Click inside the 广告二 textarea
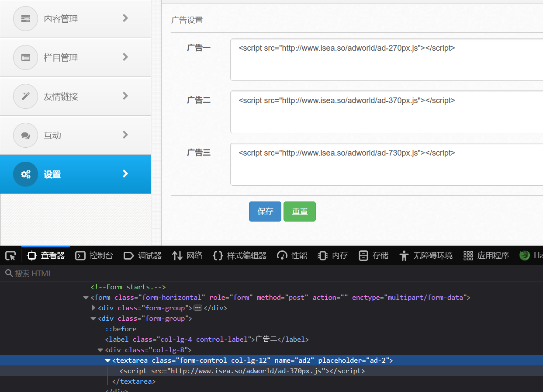 387,112
